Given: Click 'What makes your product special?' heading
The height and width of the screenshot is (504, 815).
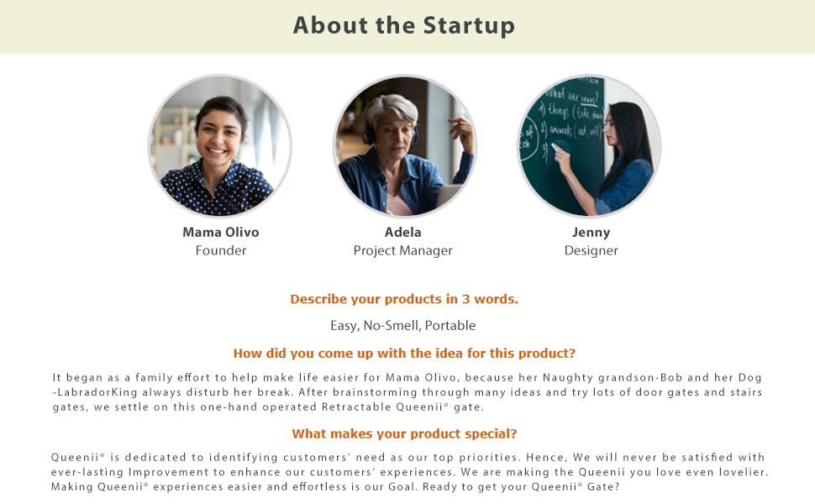Looking at the screenshot, I should click(x=404, y=434).
